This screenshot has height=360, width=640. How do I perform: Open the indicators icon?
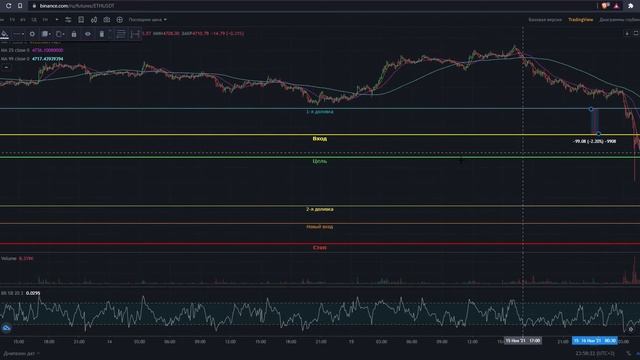tap(94, 20)
